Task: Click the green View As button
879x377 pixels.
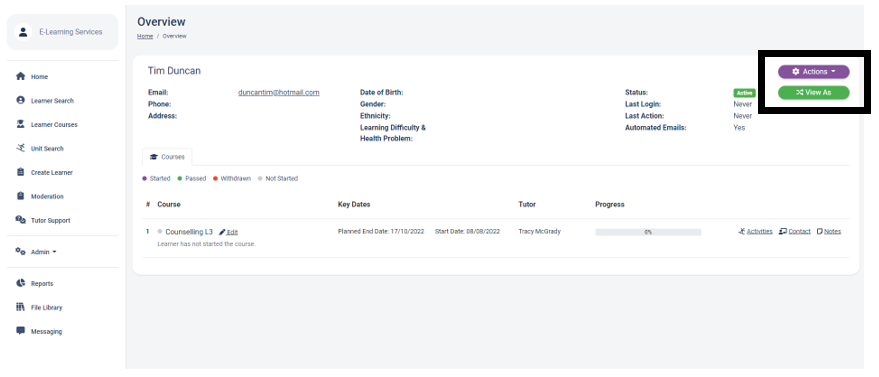Action: pyautogui.click(x=813, y=92)
